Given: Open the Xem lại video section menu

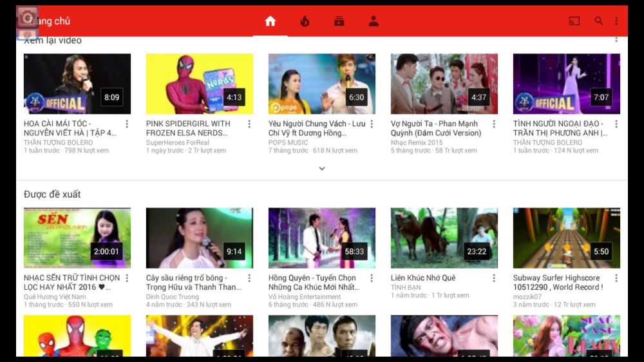Looking at the screenshot, I should click(616, 40).
